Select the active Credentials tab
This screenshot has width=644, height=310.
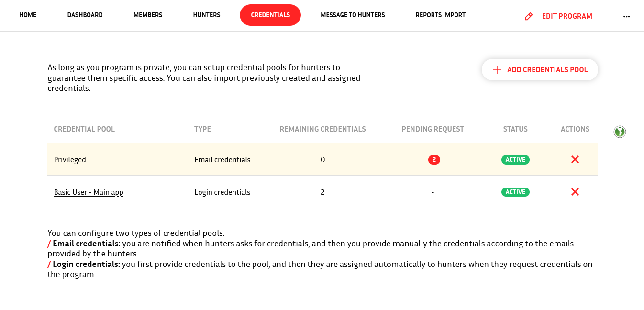(270, 15)
